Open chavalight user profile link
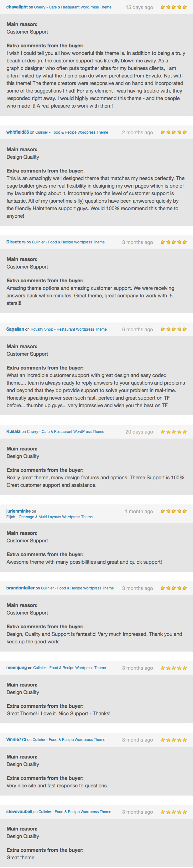Viewport: 193px width, 868px height. tap(17, 7)
